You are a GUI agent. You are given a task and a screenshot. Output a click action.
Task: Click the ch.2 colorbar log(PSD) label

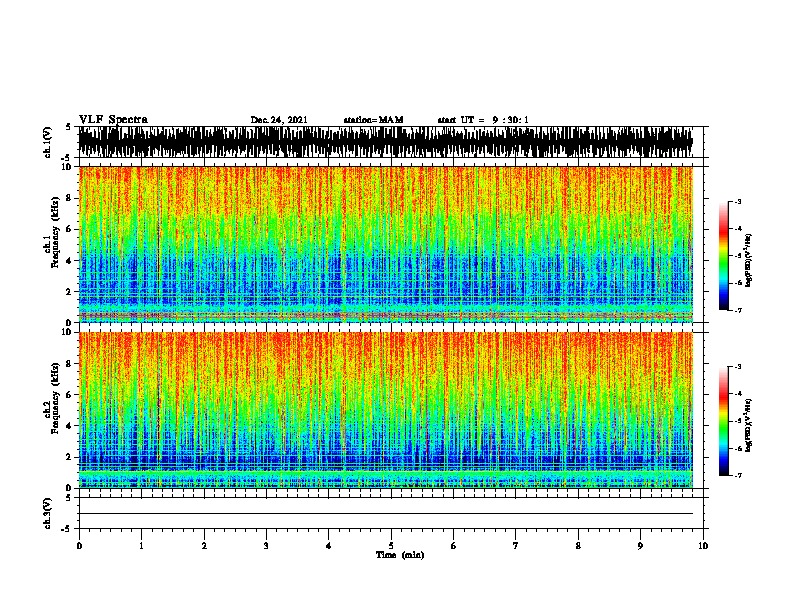pos(748,425)
